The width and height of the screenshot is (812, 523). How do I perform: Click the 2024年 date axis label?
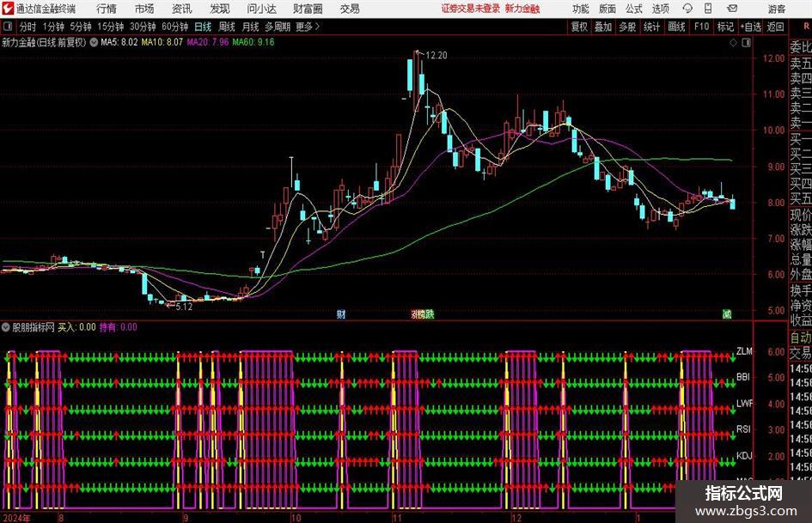point(16,518)
